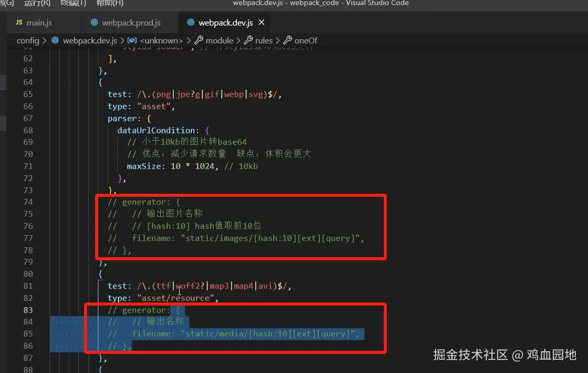The width and height of the screenshot is (588, 373).
Task: Open the 终端(T) menu
Action: (73, 3)
